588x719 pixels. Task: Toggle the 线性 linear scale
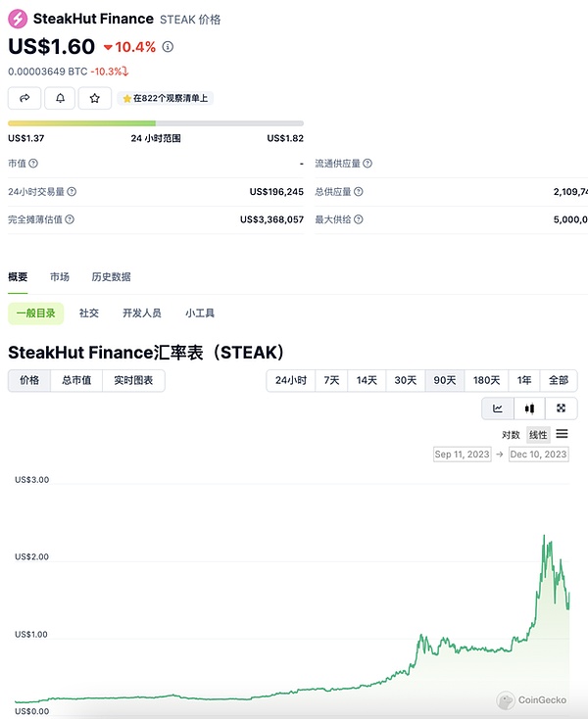[x=538, y=435]
